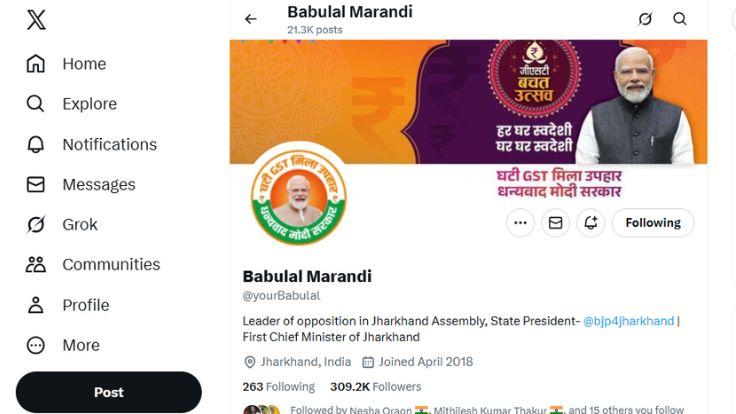This screenshot has height=414, width=736.
Task: Open the @bjp4jharkhand mention link
Action: pyautogui.click(x=628, y=321)
